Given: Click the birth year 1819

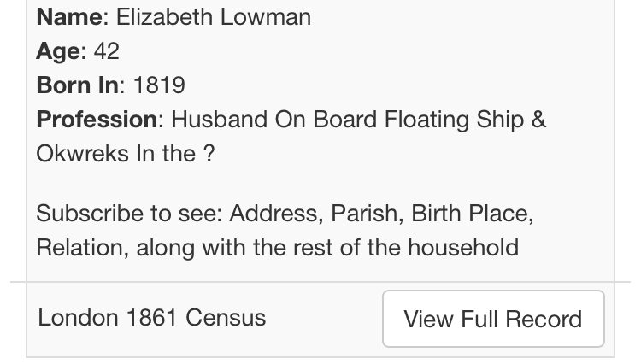Looking at the screenshot, I should pyautogui.click(x=159, y=85).
